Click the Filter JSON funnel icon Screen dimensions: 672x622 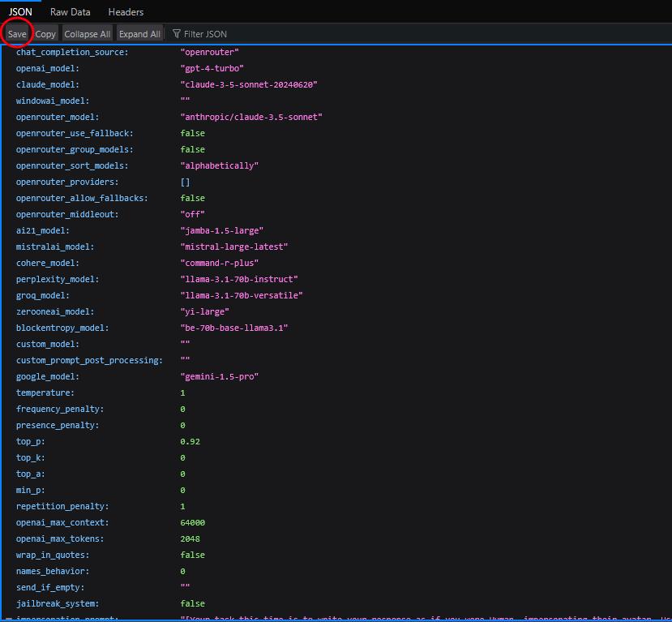pyautogui.click(x=176, y=33)
